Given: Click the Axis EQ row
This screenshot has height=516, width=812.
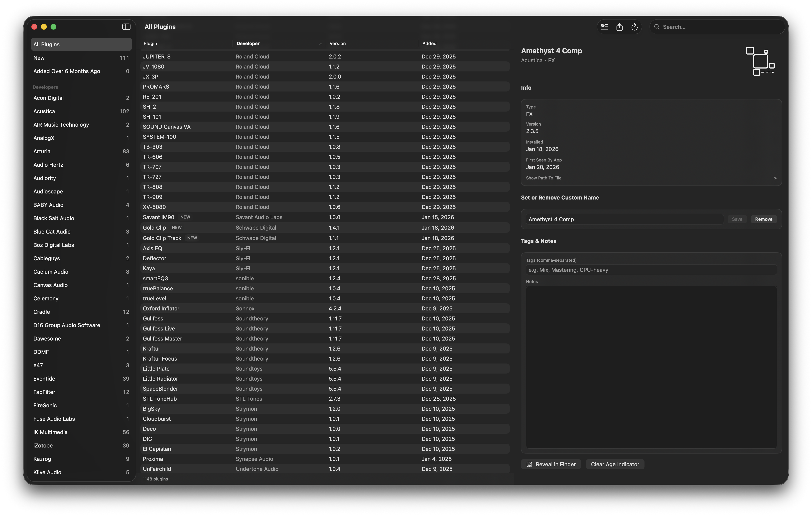Looking at the screenshot, I should click(325, 248).
